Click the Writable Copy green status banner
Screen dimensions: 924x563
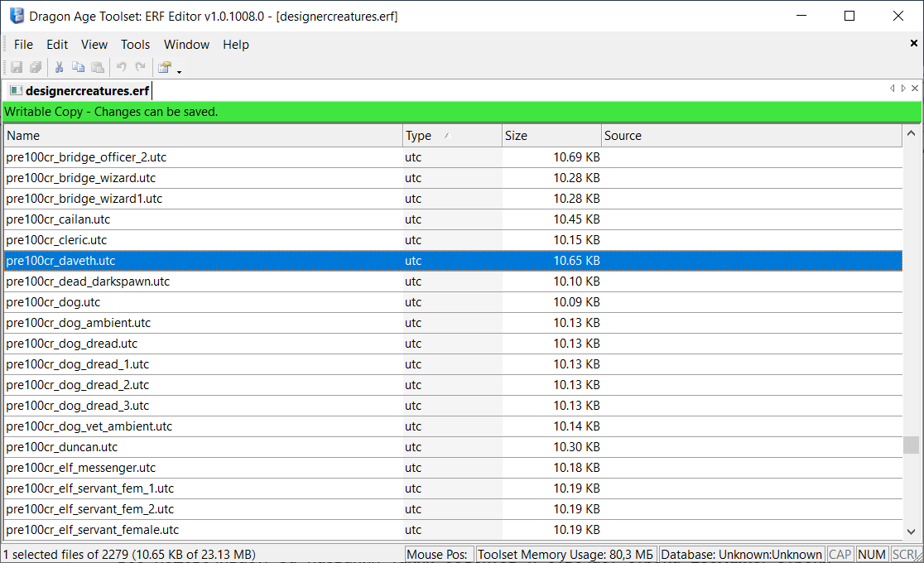pos(462,112)
